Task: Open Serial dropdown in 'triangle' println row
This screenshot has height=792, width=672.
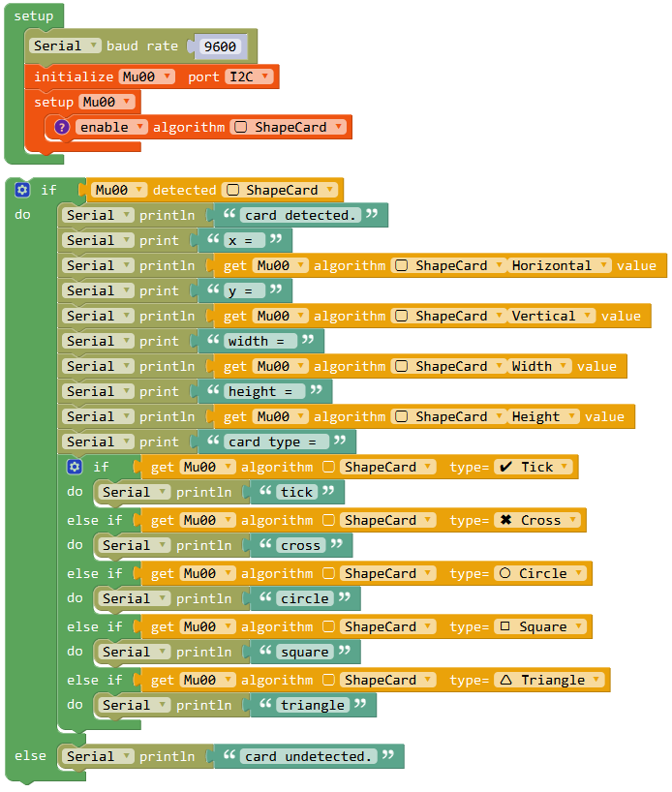Action: tap(134, 705)
